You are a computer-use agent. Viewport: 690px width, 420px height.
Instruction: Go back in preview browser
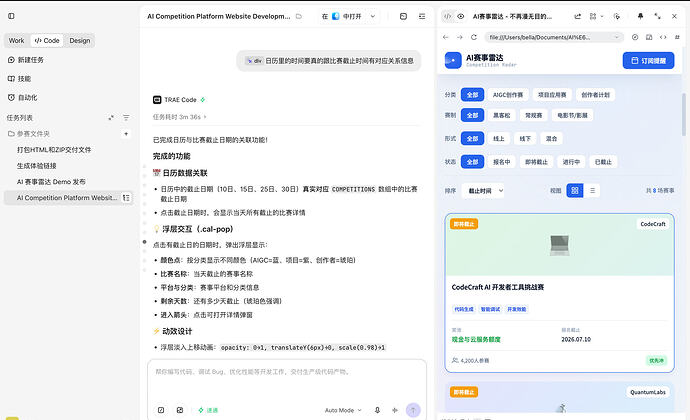pyautogui.click(x=445, y=37)
